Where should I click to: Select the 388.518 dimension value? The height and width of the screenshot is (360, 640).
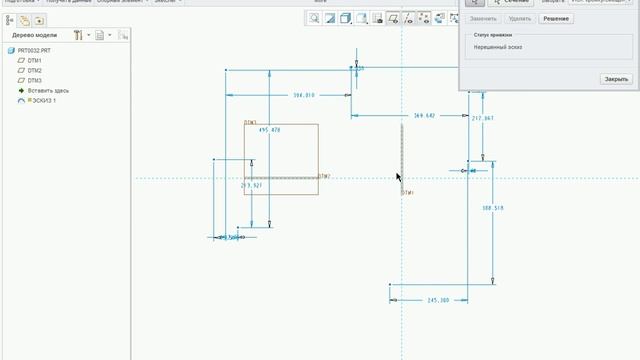tap(493, 208)
